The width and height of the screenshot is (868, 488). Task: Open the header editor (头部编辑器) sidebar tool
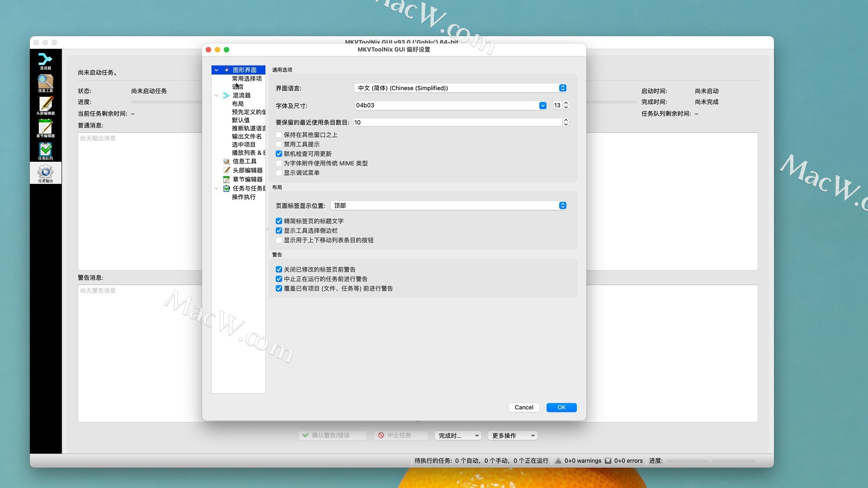(45, 106)
